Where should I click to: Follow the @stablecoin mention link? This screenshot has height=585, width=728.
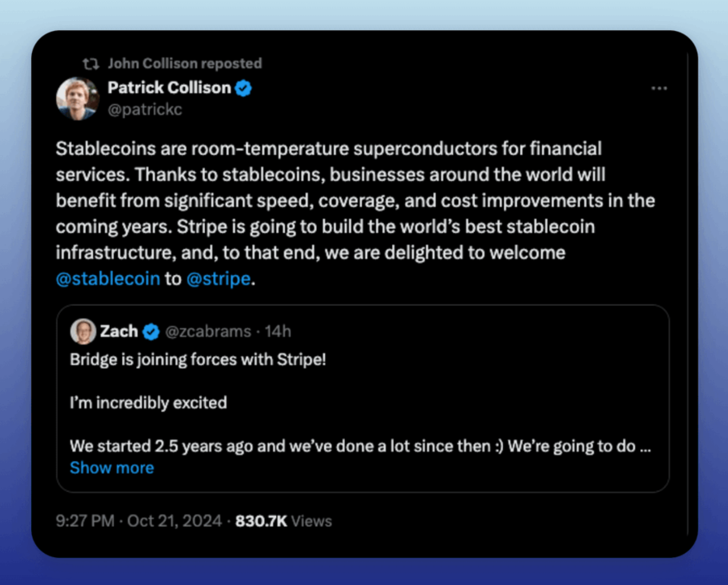pos(108,278)
